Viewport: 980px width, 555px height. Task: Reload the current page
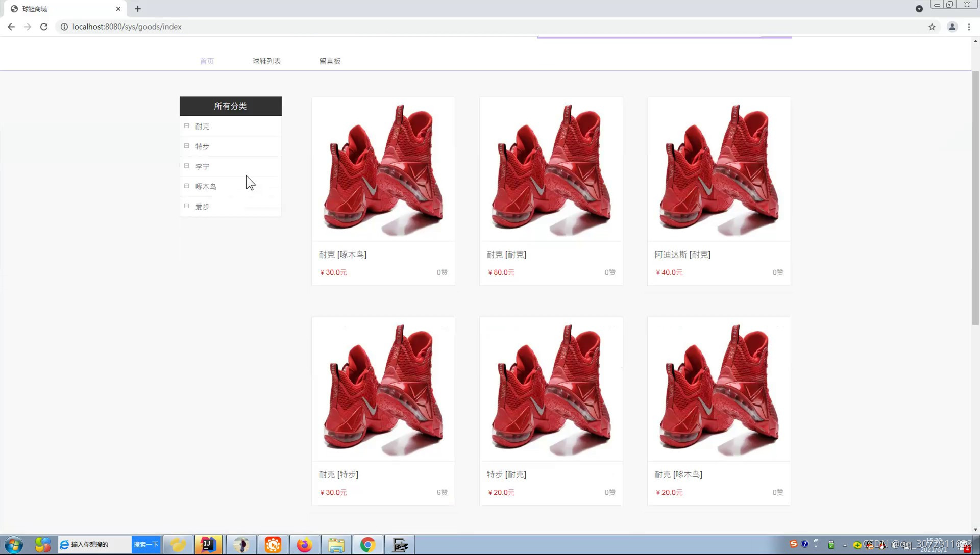point(44,27)
